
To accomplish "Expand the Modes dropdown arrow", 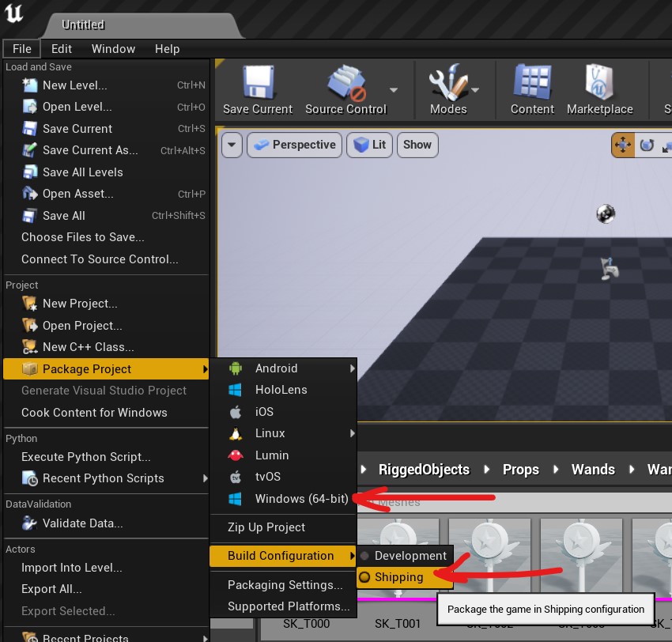I will pos(475,90).
